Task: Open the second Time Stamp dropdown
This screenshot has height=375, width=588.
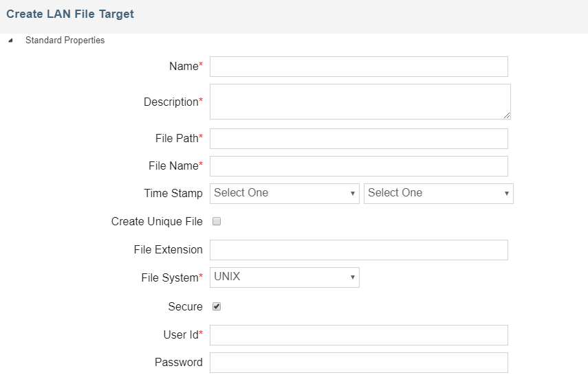Action: click(x=438, y=194)
